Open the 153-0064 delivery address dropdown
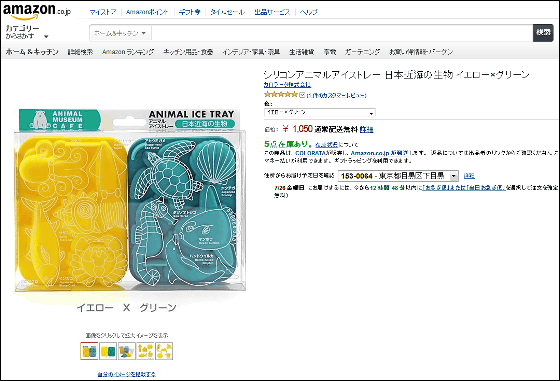Viewport: 560px width, 381px height. pyautogui.click(x=398, y=176)
